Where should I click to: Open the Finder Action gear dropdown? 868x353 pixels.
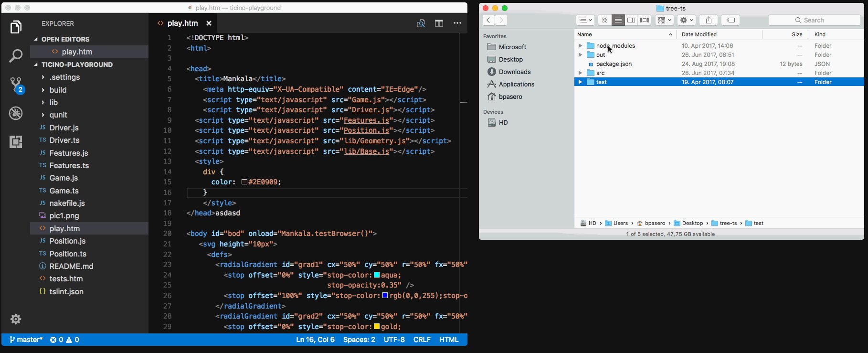[686, 20]
